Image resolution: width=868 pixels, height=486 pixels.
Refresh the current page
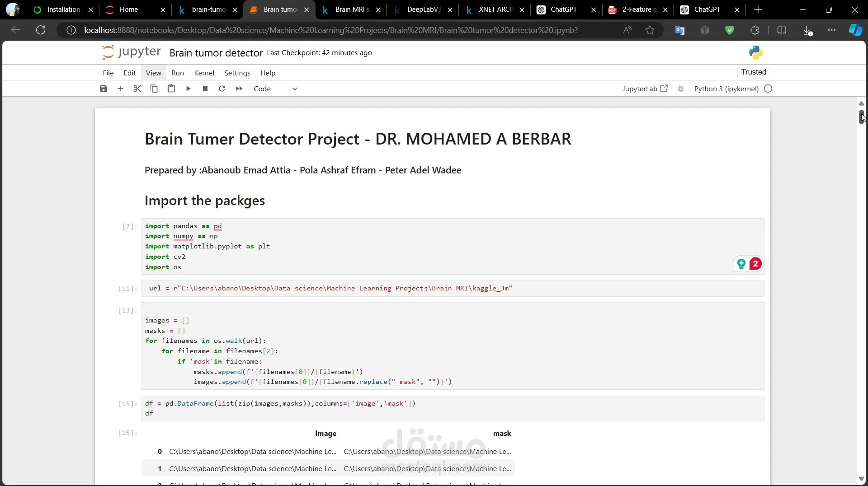point(41,30)
